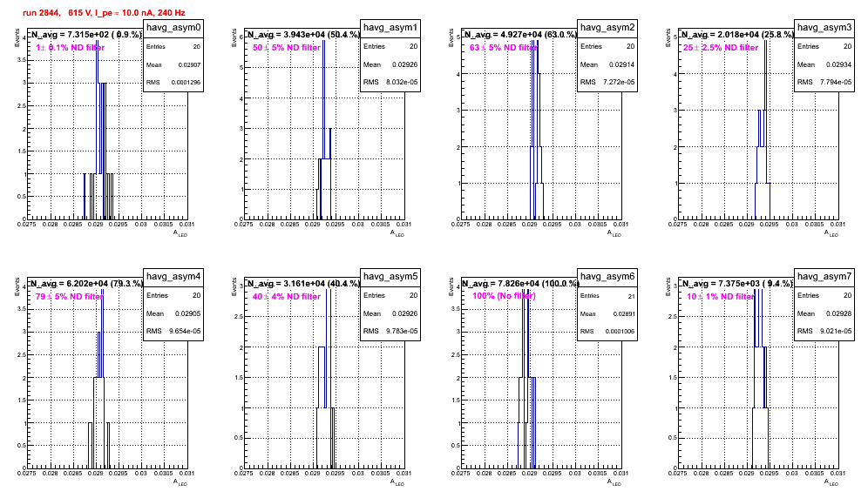Click the Entries 20 row in havg_asym3
Viewport: 868px width, 498px height.
[x=824, y=46]
